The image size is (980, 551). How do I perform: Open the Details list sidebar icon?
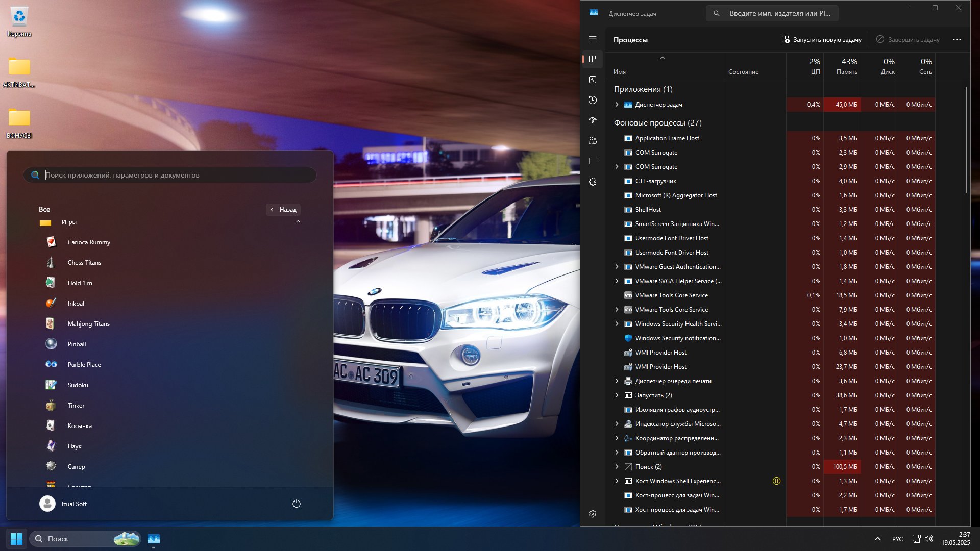(x=593, y=161)
